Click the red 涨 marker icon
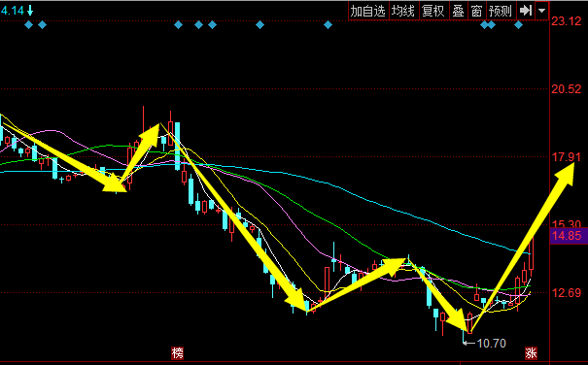 [x=531, y=352]
